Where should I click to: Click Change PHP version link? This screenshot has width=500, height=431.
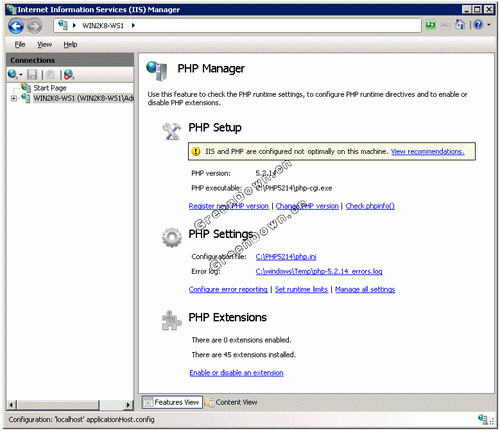pyautogui.click(x=307, y=206)
